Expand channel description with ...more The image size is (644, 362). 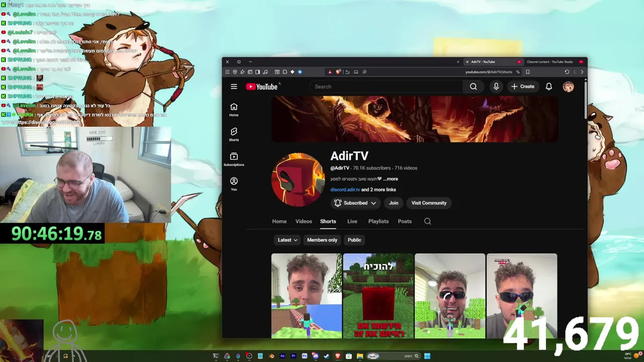click(x=390, y=179)
